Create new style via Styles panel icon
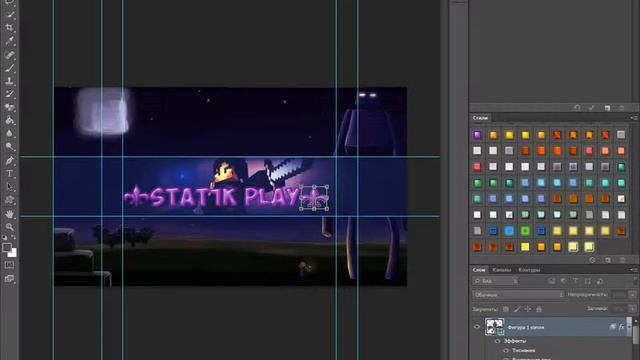The height and width of the screenshot is (360, 640). coord(608,260)
